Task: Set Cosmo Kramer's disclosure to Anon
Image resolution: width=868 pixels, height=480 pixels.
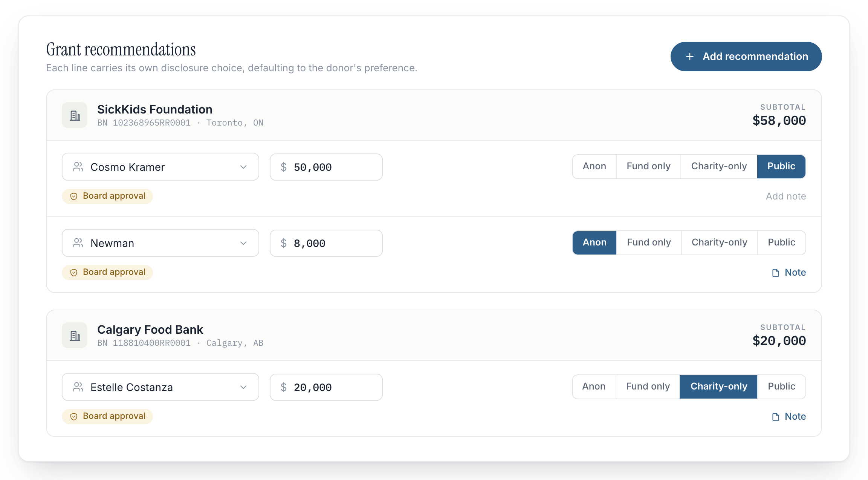Action: (594, 166)
